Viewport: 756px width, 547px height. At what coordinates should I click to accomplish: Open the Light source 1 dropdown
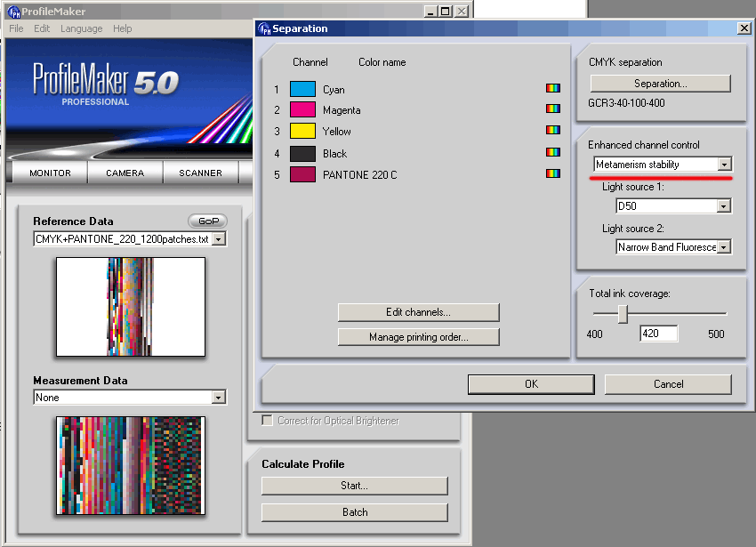pos(723,206)
